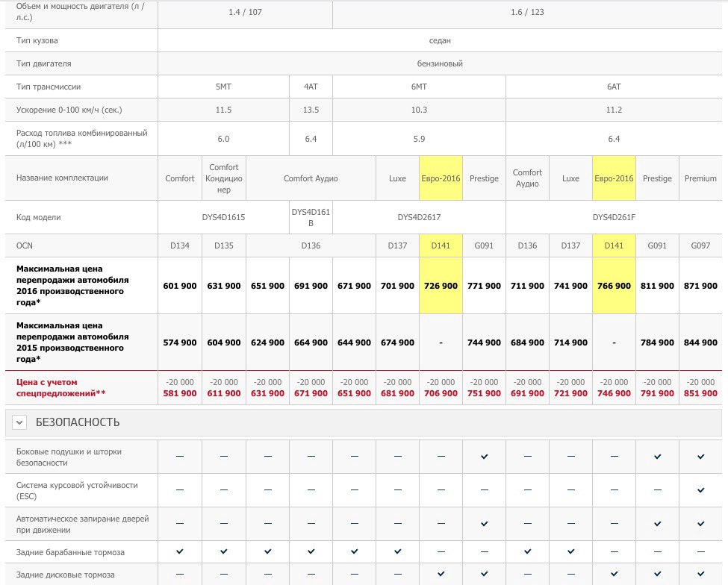Click the ESC checkmark in the Premium column
The height and width of the screenshot is (585, 728).
pos(700,490)
